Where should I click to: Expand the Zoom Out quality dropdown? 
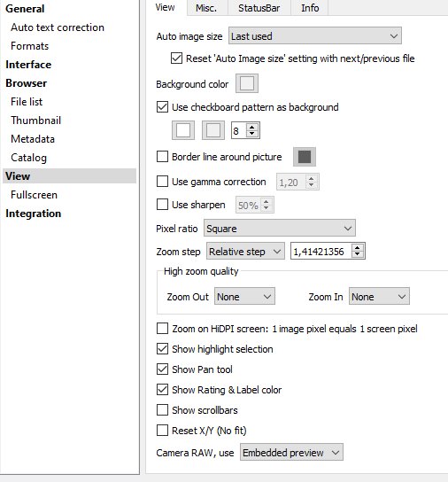point(244,296)
